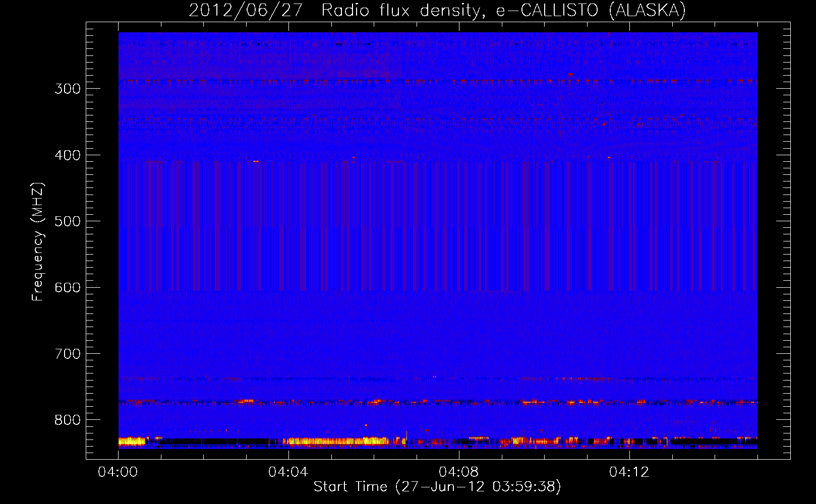Select the plot title with e-CALLISTO (ALASKA)

437,10
